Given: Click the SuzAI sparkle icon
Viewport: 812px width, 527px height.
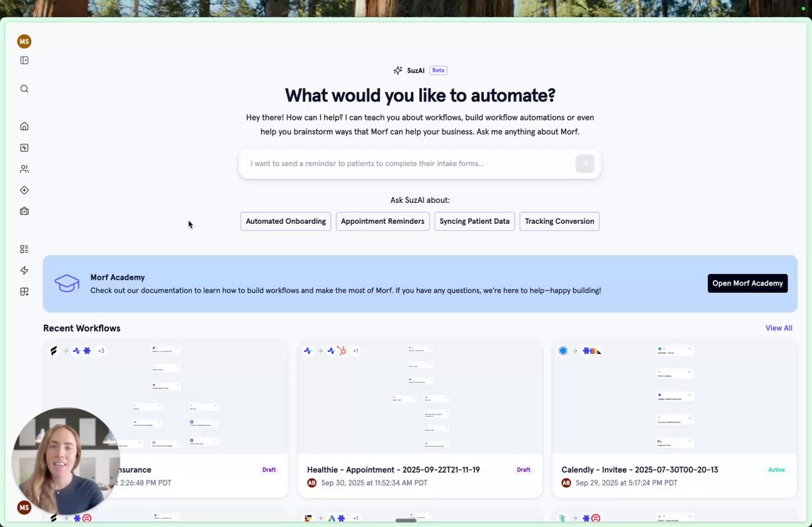Looking at the screenshot, I should click(x=398, y=70).
